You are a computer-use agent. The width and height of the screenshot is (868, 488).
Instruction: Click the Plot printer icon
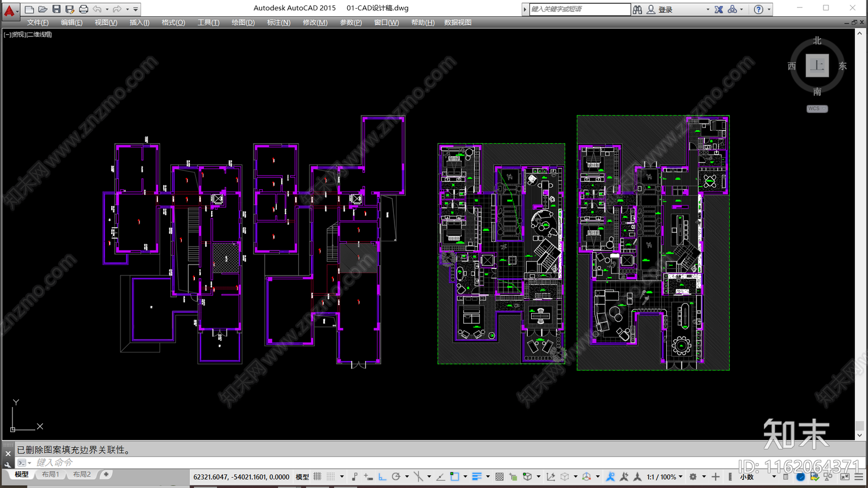pyautogui.click(x=84, y=9)
